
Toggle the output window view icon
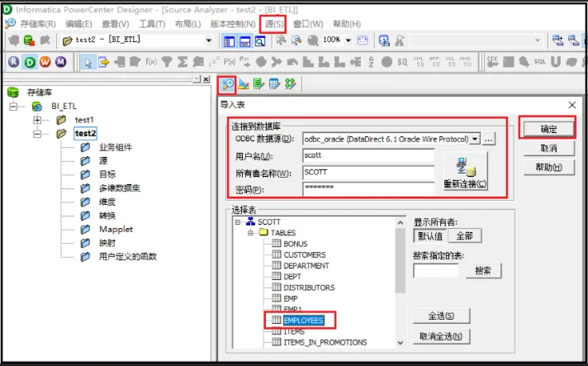point(245,40)
